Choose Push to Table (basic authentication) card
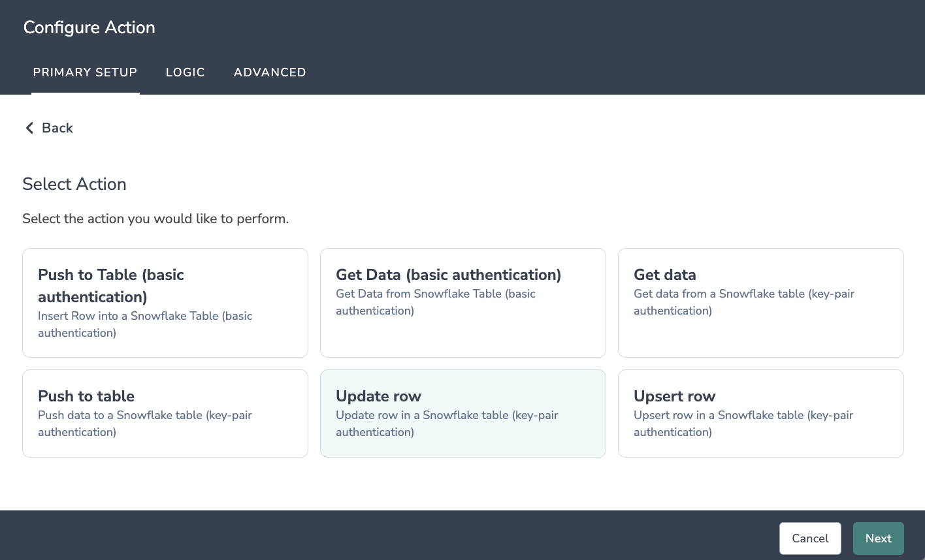 click(x=165, y=303)
